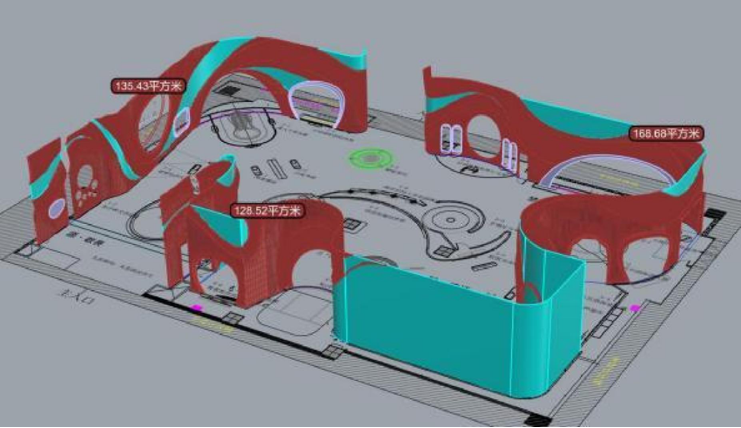Select the 168.68平方米 area label
741x428 pixels.
click(x=666, y=134)
